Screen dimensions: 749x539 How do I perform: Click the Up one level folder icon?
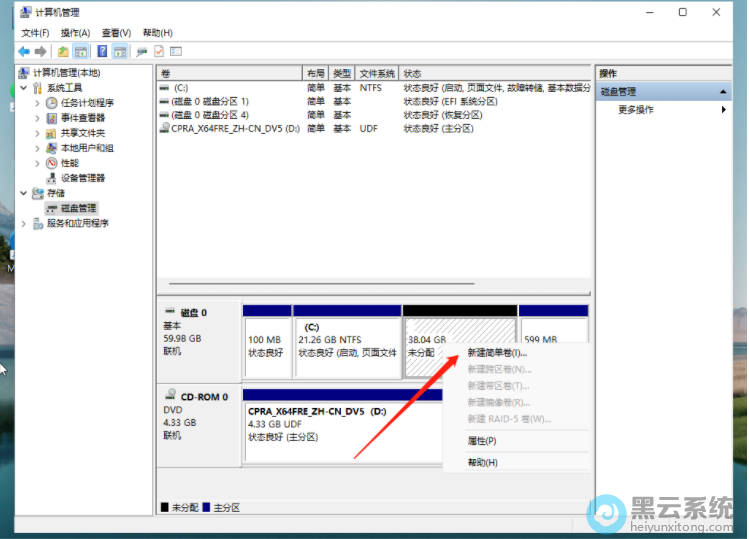coord(63,51)
